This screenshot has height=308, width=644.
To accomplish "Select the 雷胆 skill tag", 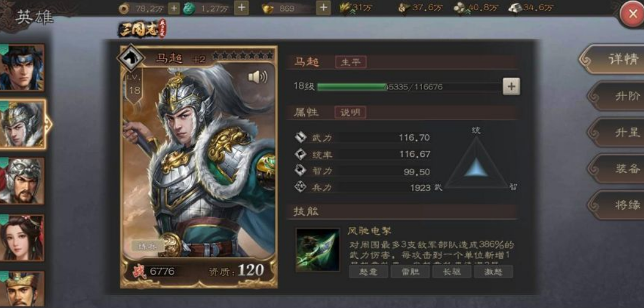I will (410, 271).
